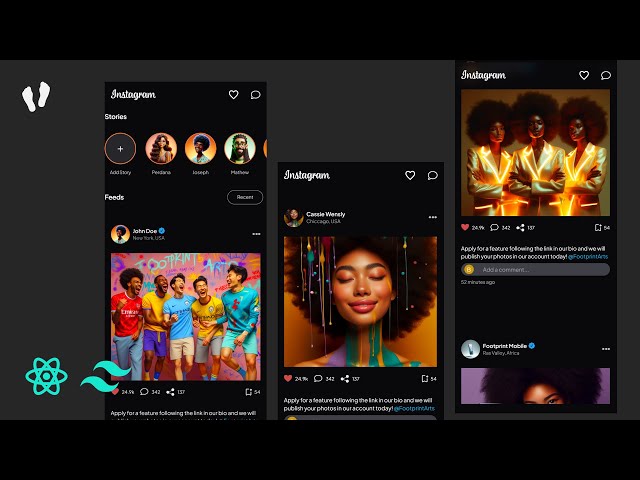The image size is (640, 480).
Task: Click share icon under Cassie Wendy's post
Action: [345, 379]
